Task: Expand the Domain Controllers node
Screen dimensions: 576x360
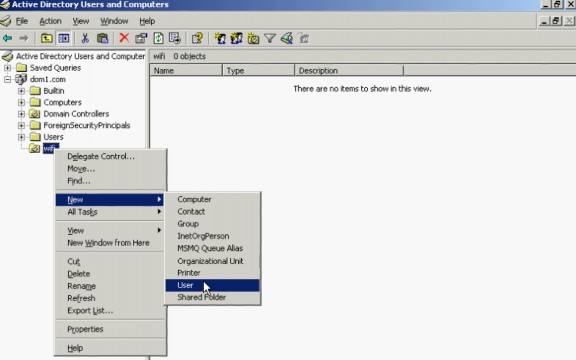Action: point(21,114)
